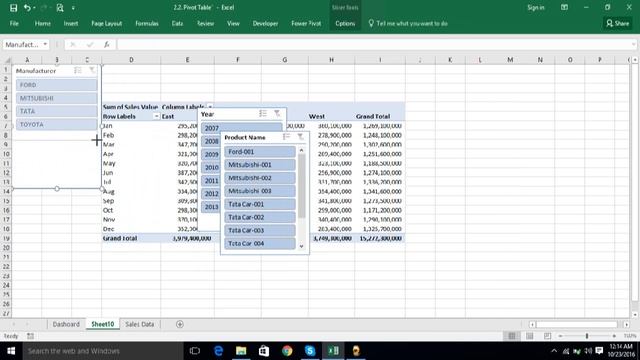Open Task View on taskbar
The width and height of the screenshot is (640, 360).
coord(195,351)
